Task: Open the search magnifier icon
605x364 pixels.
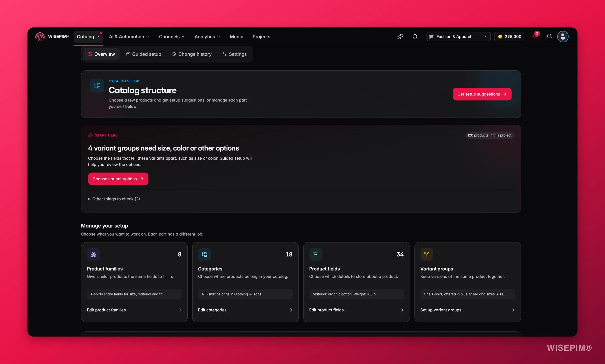Action: pos(415,37)
